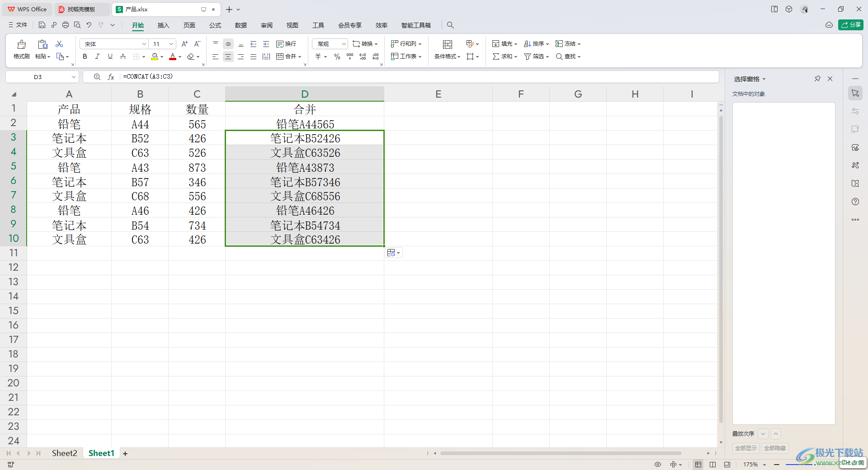Click the AutoFill options smart tag
Image resolution: width=868 pixels, height=470 pixels.
394,253
